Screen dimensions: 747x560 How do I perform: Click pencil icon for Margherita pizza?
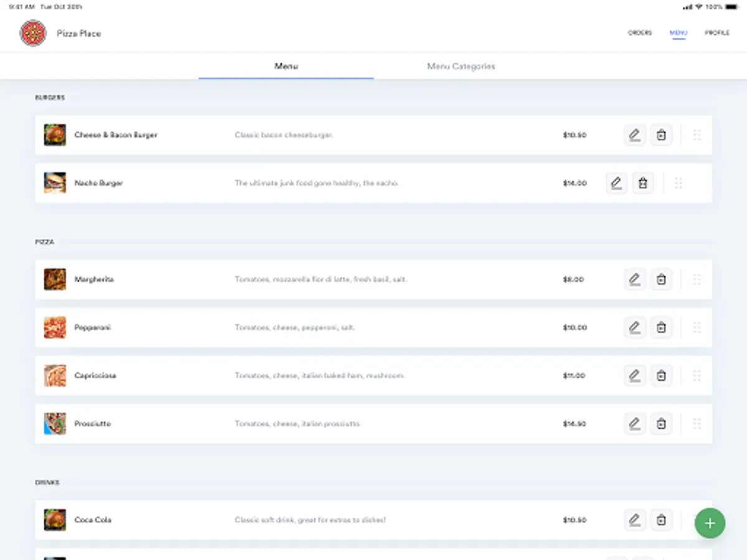634,279
